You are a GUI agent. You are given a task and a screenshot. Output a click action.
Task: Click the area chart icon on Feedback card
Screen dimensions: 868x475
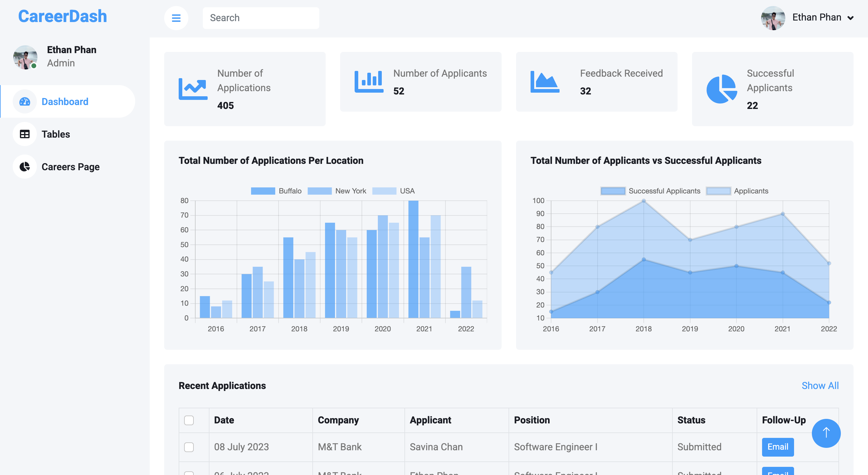(544, 81)
